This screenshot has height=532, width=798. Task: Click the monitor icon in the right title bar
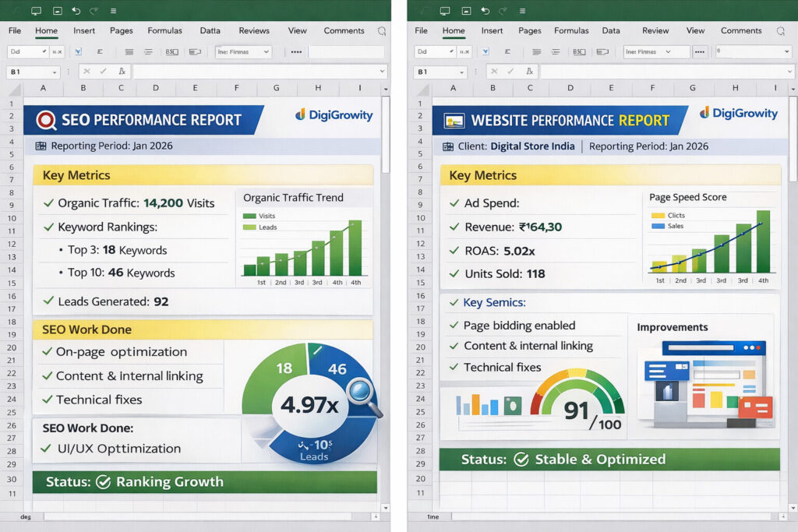[445, 11]
